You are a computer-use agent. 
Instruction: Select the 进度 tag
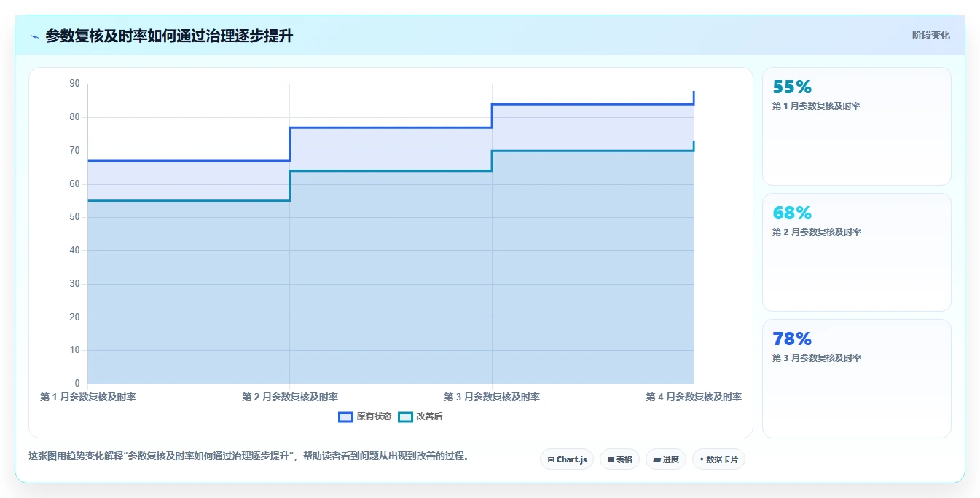click(x=666, y=459)
